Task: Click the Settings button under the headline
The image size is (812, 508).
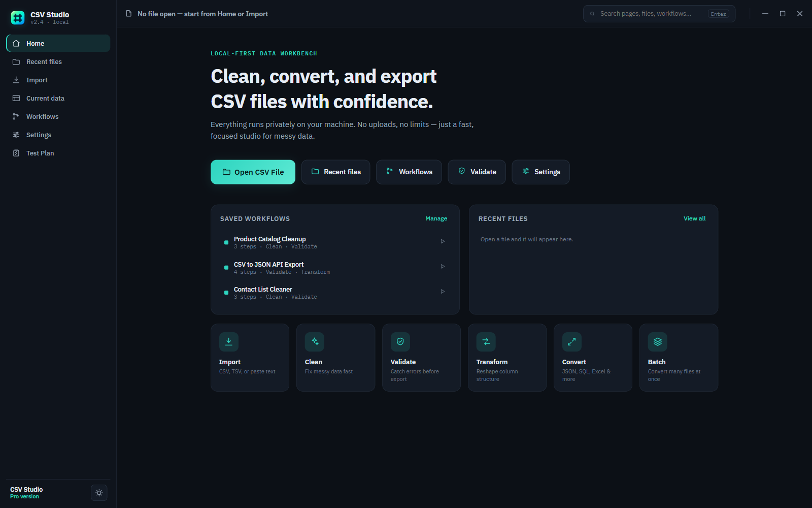Action: point(541,172)
